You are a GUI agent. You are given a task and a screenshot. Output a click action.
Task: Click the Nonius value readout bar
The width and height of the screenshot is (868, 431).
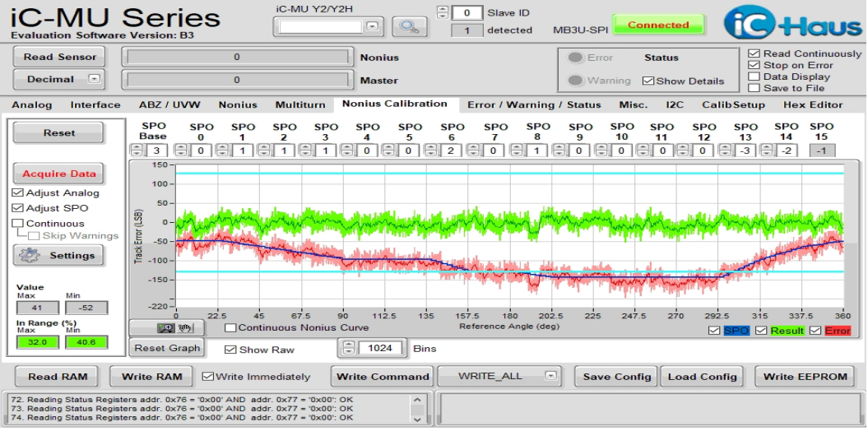pos(237,57)
